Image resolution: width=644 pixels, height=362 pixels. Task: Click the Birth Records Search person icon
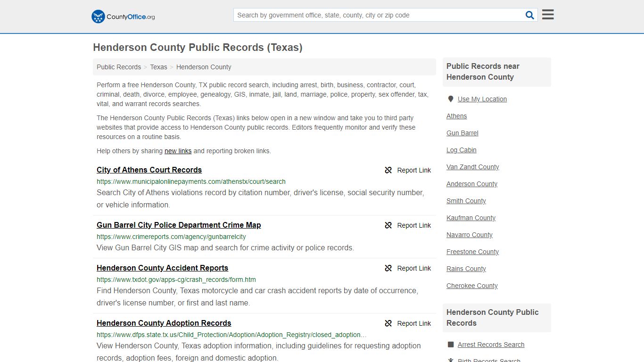[452, 360]
